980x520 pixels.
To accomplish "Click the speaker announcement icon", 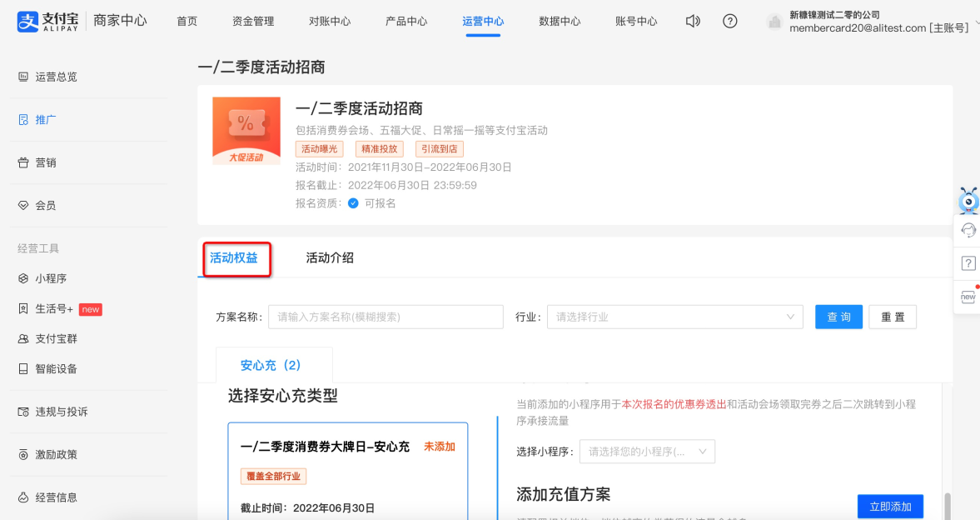I will pos(693,22).
